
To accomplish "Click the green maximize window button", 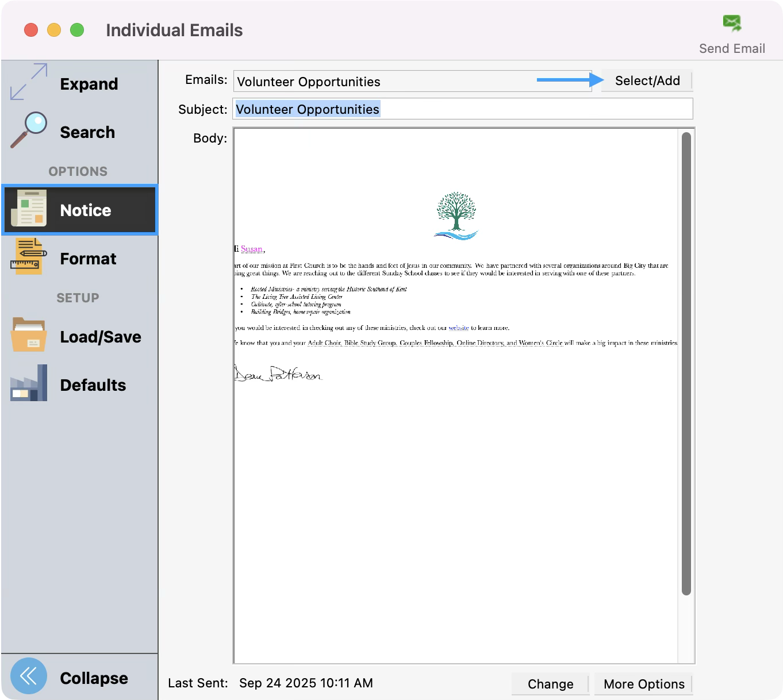I will pos(77,30).
